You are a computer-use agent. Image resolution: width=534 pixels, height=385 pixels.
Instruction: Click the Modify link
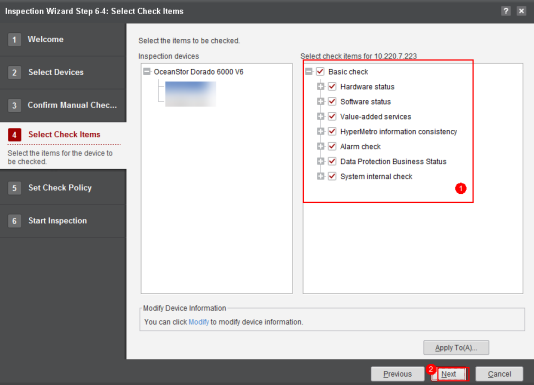199,322
